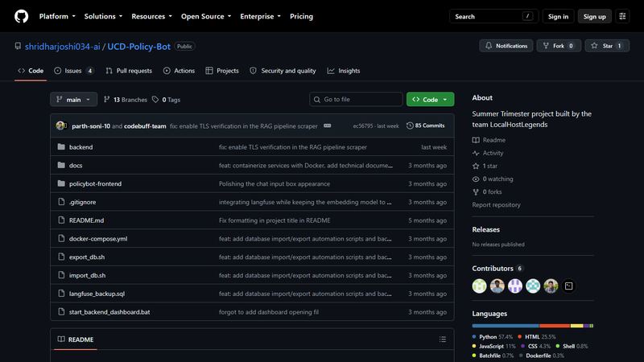Image resolution: width=644 pixels, height=362 pixels.
Task: Focus the header Search field
Action: [493, 16]
